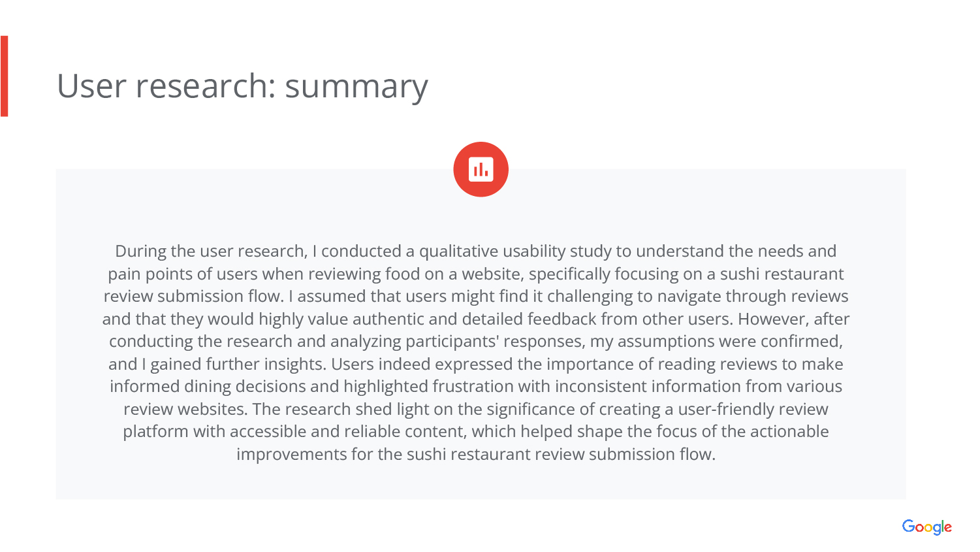Click the word "summary" in the heading
The height and width of the screenshot is (552, 980).
pos(356,86)
